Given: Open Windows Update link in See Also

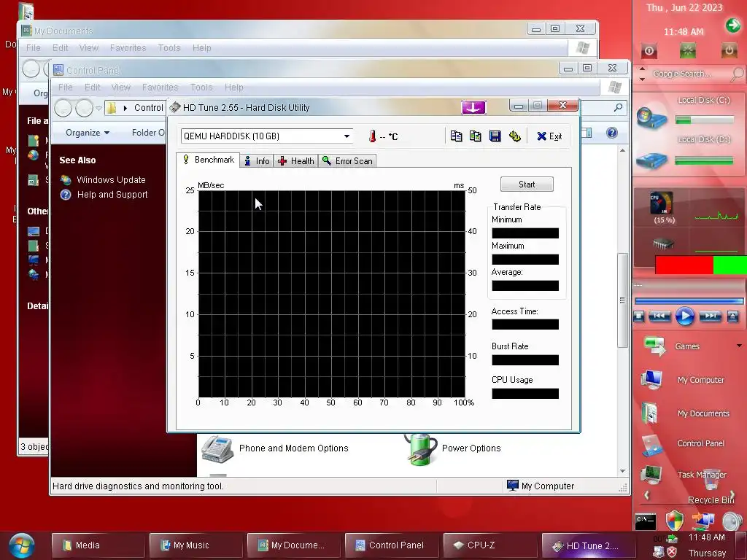Looking at the screenshot, I should coord(111,180).
